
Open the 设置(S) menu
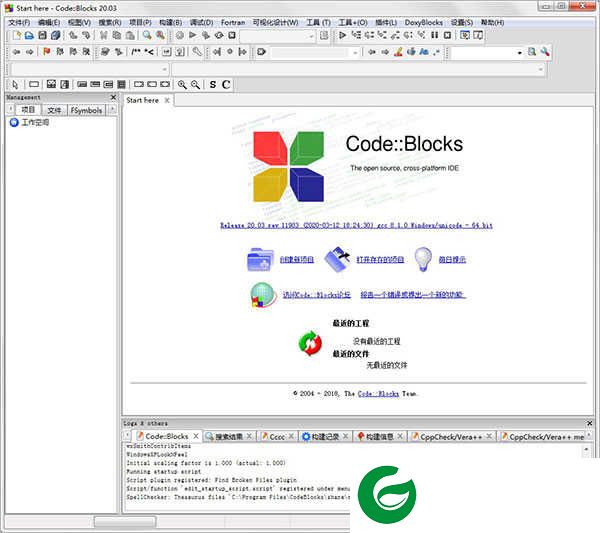462,23
